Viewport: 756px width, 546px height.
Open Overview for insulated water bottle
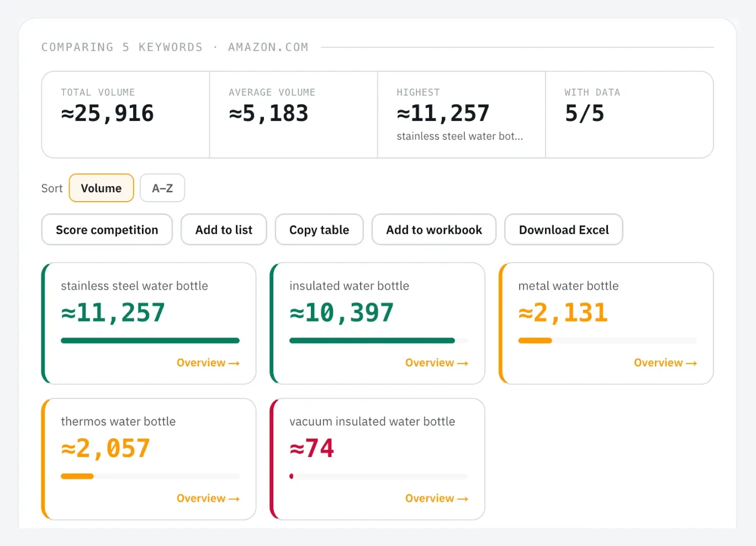pos(437,363)
